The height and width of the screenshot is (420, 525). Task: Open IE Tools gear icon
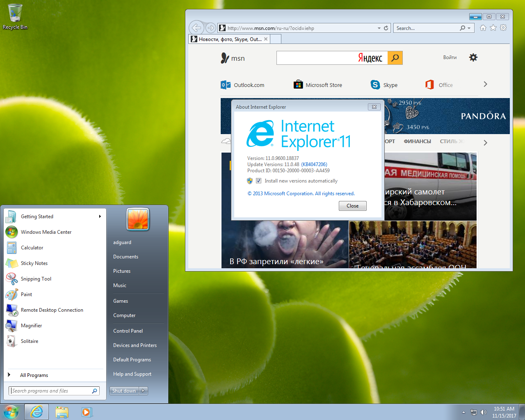[x=503, y=28]
